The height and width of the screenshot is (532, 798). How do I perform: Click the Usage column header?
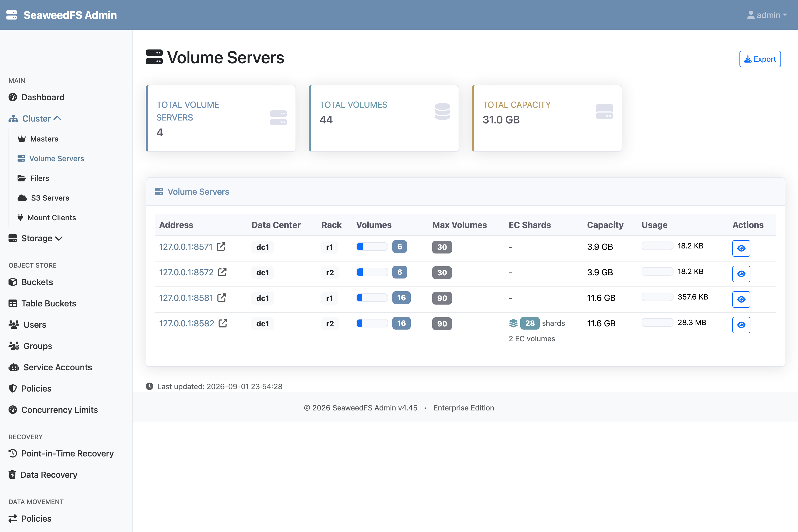click(654, 225)
